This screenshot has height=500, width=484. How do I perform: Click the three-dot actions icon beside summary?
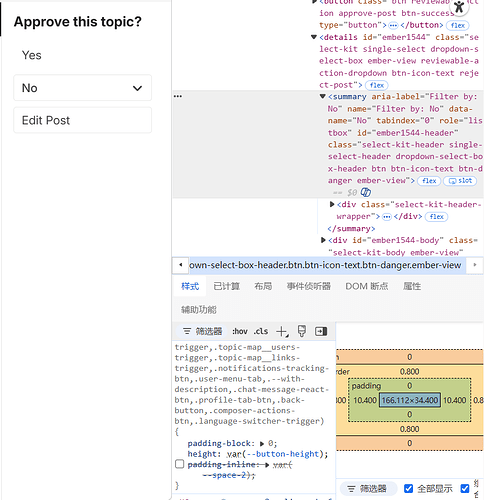click(178, 96)
